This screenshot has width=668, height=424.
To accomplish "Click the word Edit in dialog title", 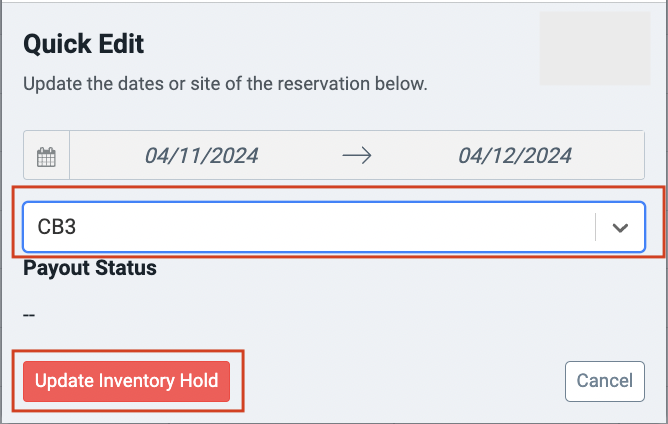I will click(x=121, y=44).
